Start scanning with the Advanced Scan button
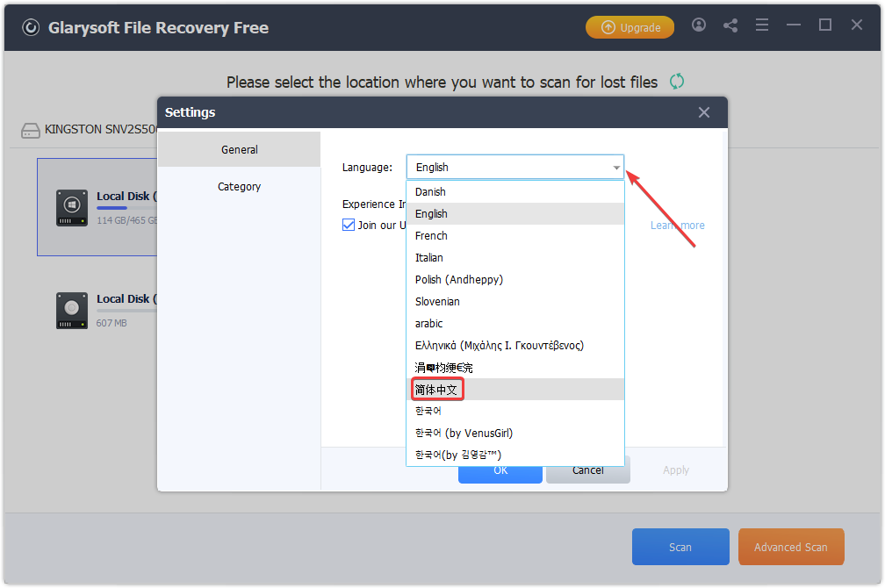885x588 pixels. coord(790,546)
